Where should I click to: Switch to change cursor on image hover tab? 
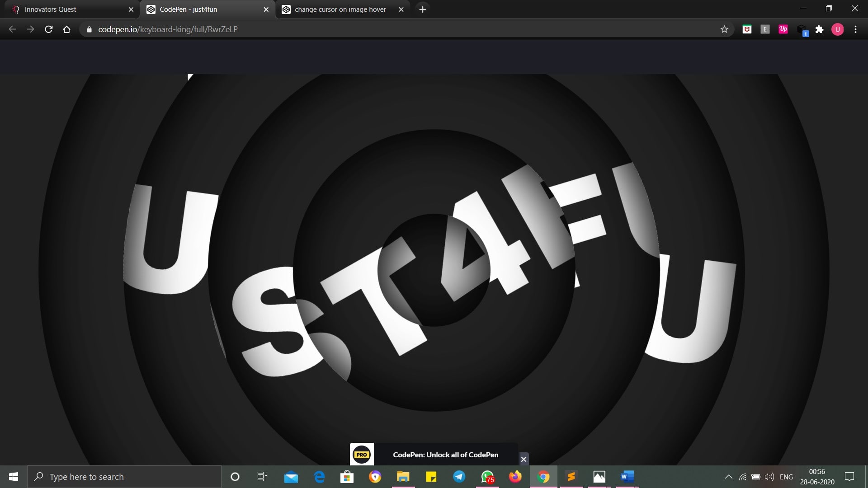coord(340,9)
